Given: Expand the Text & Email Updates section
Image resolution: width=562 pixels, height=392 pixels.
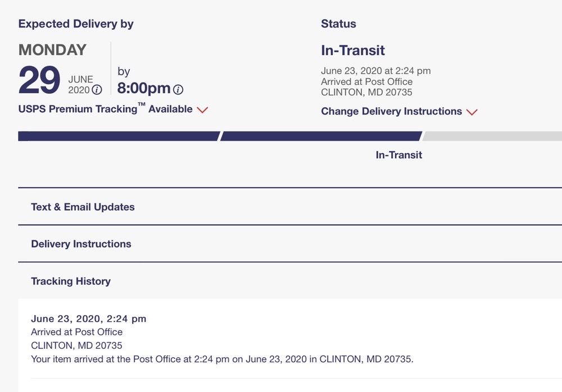Looking at the screenshot, I should [x=83, y=207].
